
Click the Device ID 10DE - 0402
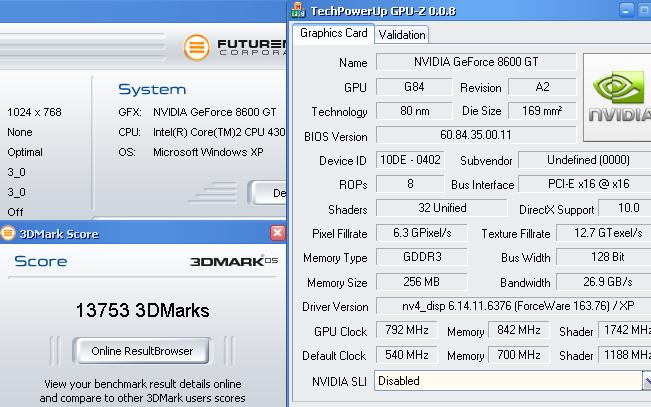(x=410, y=160)
